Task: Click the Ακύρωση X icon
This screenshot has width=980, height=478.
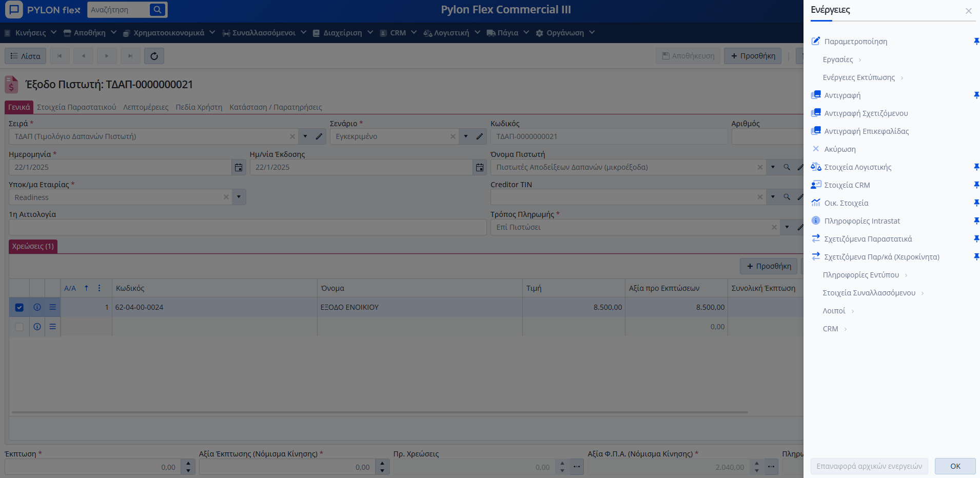Action: pos(816,149)
